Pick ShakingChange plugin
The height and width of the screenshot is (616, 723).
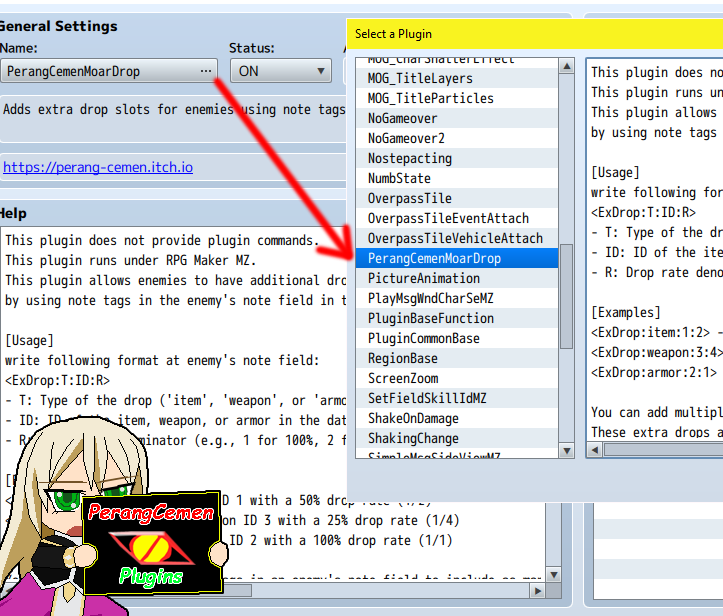point(456,438)
